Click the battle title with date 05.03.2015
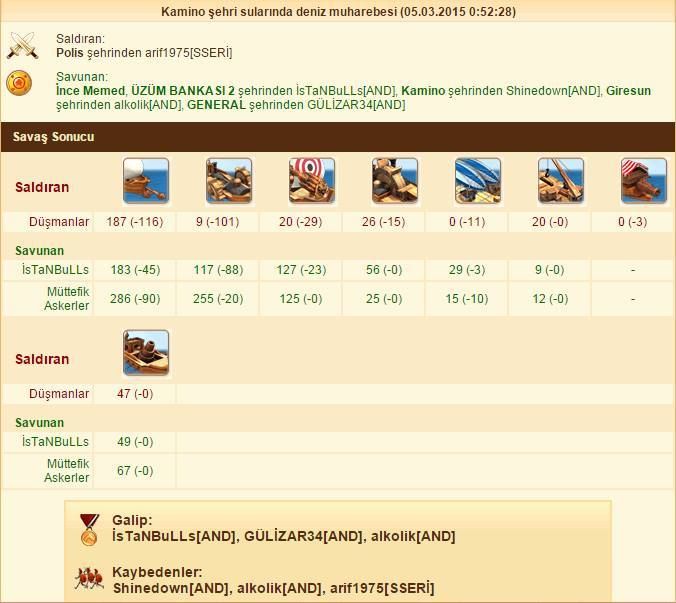 tap(338, 11)
